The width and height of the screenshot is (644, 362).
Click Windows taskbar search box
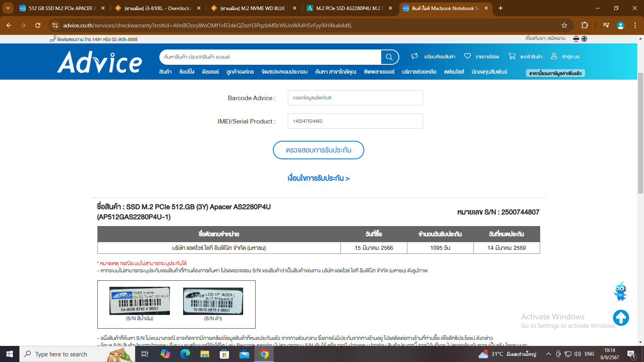point(77,354)
